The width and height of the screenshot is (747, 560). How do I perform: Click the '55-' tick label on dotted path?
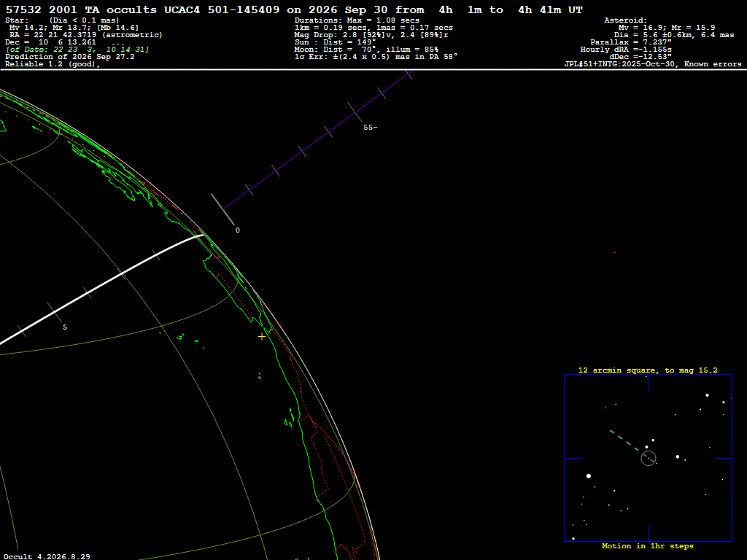pyautogui.click(x=370, y=127)
